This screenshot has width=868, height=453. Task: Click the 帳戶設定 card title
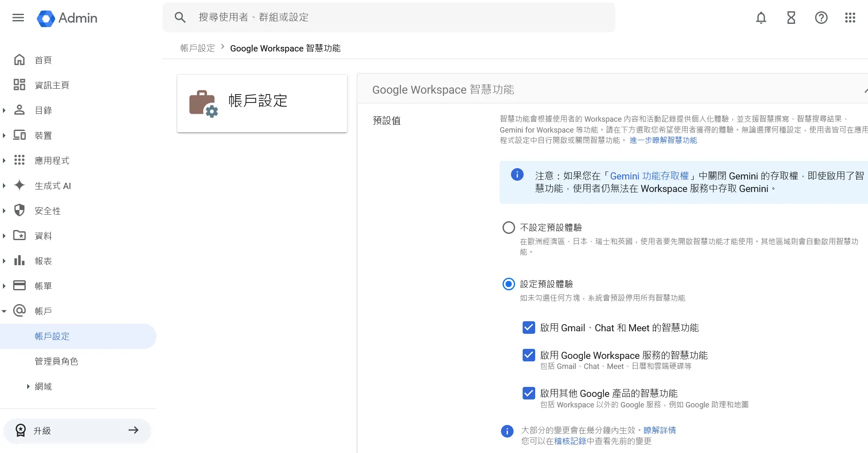[x=258, y=101]
